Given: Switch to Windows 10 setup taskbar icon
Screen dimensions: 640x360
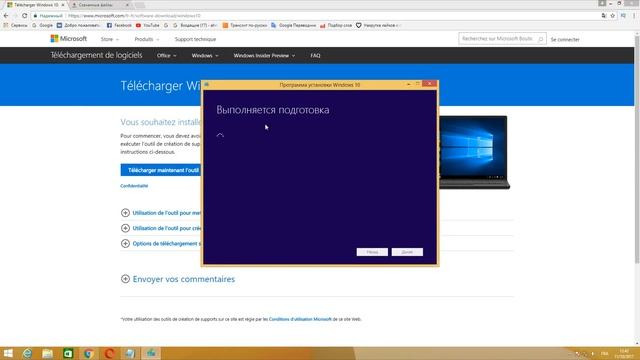Looking at the screenshot, I should (151, 353).
